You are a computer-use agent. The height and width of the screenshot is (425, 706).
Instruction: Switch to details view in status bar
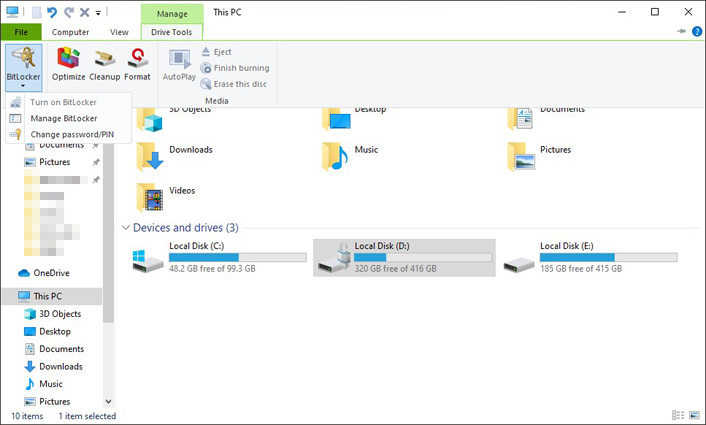(x=679, y=416)
